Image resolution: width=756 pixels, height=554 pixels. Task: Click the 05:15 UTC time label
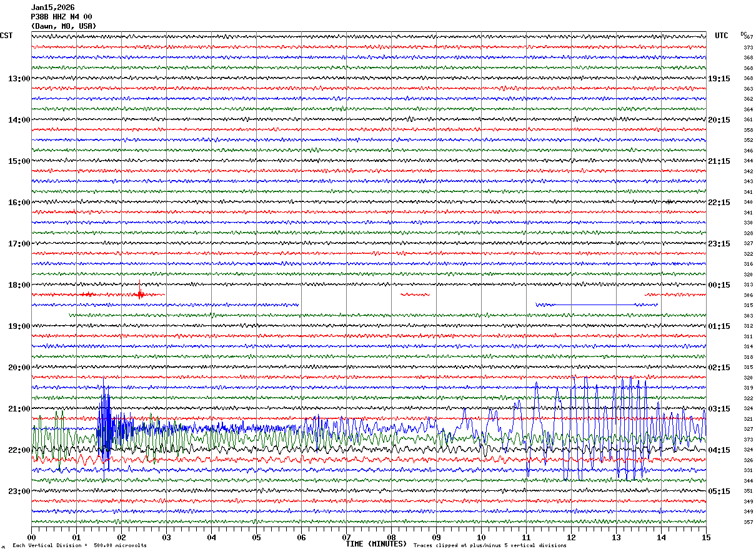click(x=719, y=491)
